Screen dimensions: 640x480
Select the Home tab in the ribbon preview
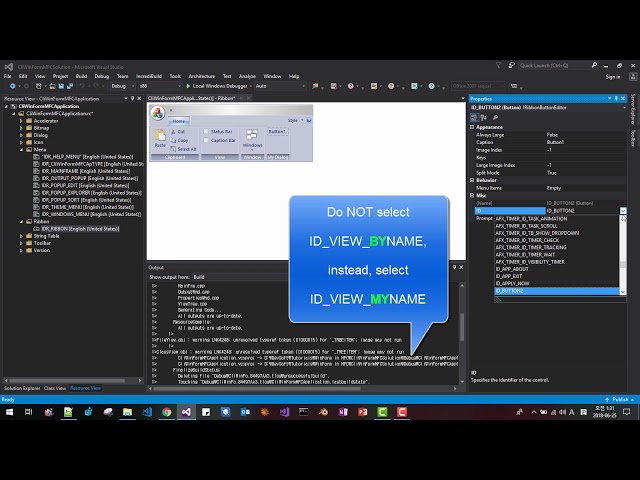click(x=179, y=121)
